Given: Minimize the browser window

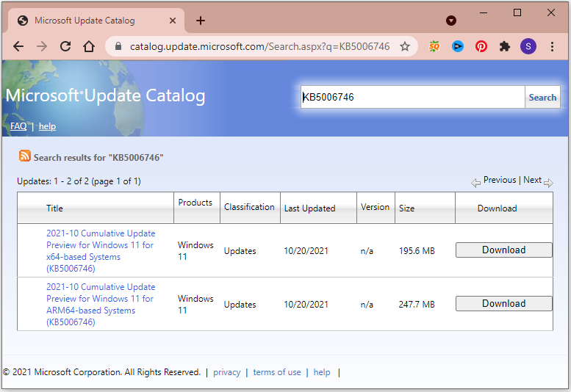Looking at the screenshot, I should tap(484, 13).
